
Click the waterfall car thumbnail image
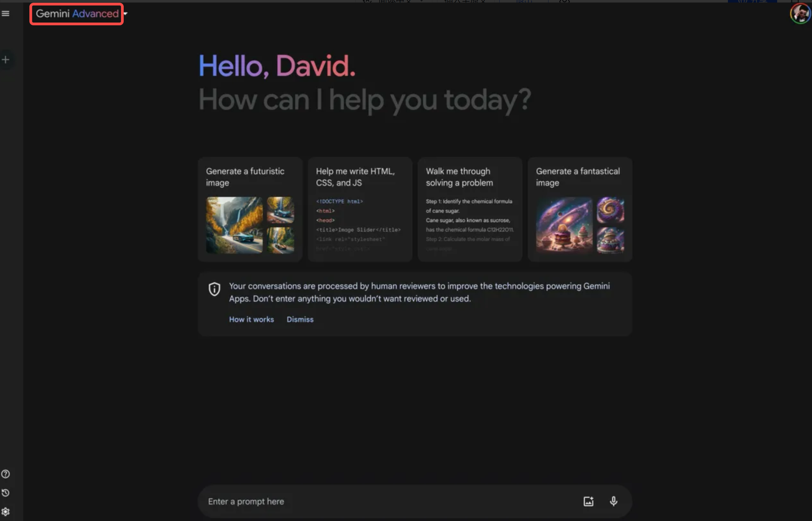point(234,226)
